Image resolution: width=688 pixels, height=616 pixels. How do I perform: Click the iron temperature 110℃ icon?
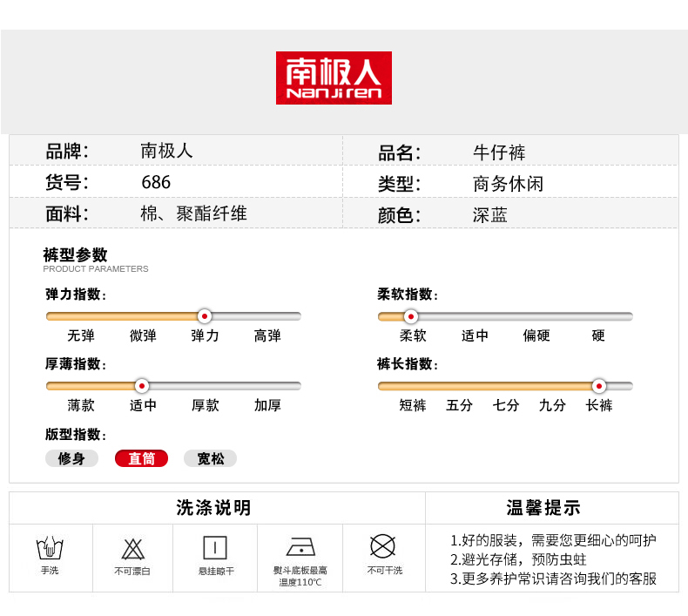[x=300, y=547]
